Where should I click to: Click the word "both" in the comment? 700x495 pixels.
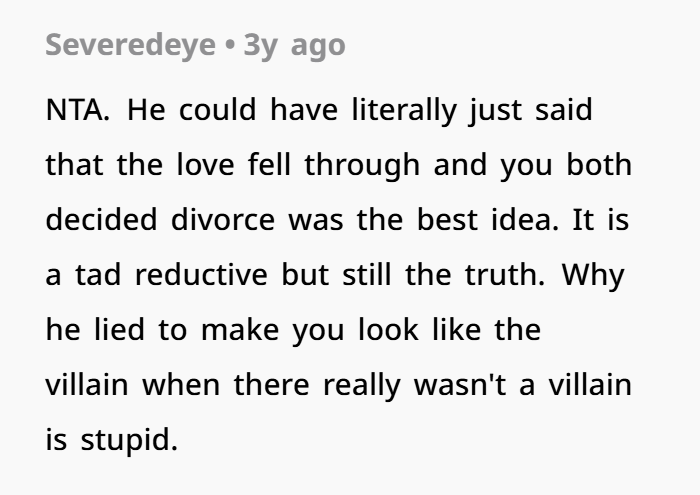pos(599,165)
